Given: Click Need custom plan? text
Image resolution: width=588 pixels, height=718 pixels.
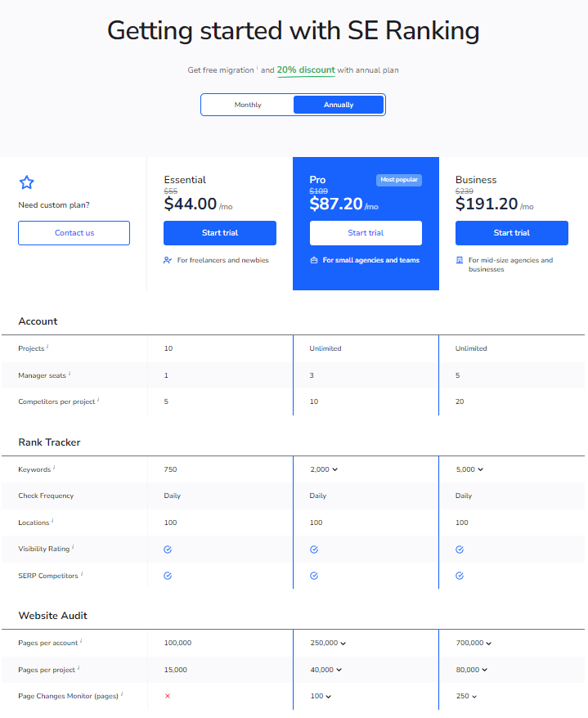Looking at the screenshot, I should (54, 205).
